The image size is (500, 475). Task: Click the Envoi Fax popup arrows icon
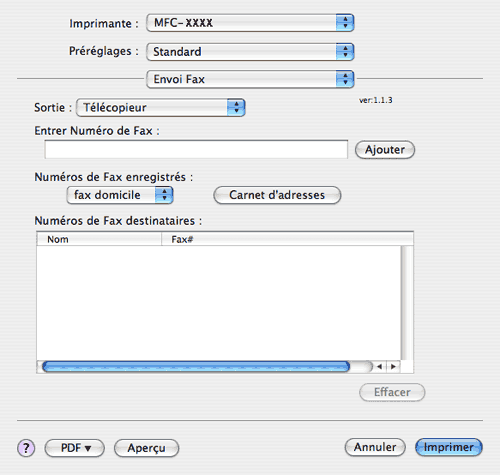pyautogui.click(x=345, y=79)
